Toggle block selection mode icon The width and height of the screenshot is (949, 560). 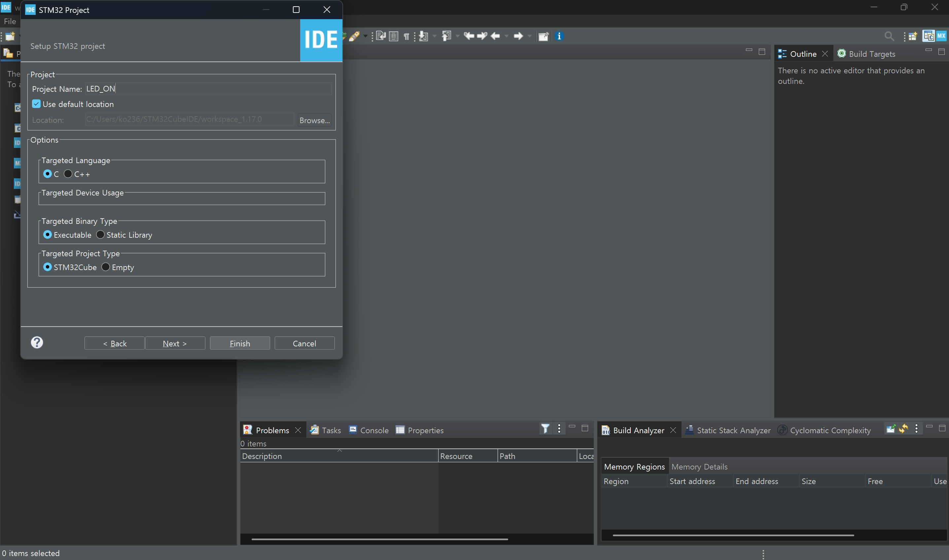[393, 36]
